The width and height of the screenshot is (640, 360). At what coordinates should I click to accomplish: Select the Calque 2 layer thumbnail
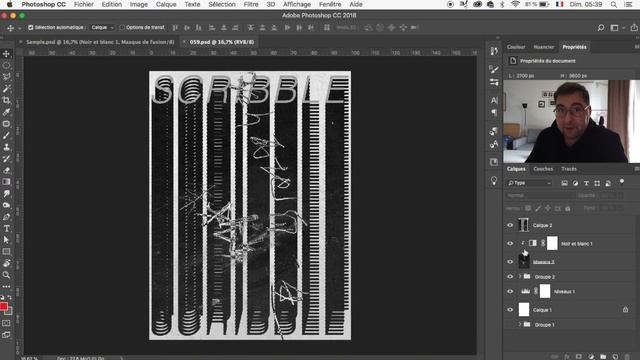[523, 225]
